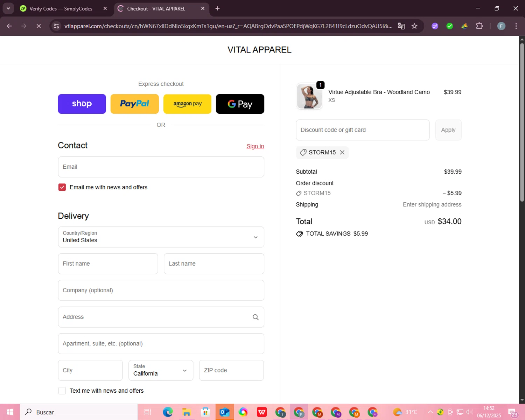Open the tab search dropdown
This screenshot has width=525, height=420.
coord(8,8)
